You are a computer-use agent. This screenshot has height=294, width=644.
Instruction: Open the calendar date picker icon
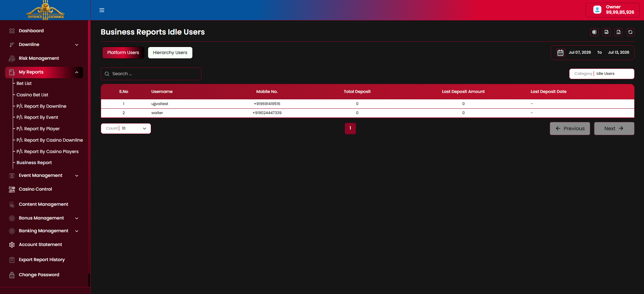pyautogui.click(x=560, y=53)
